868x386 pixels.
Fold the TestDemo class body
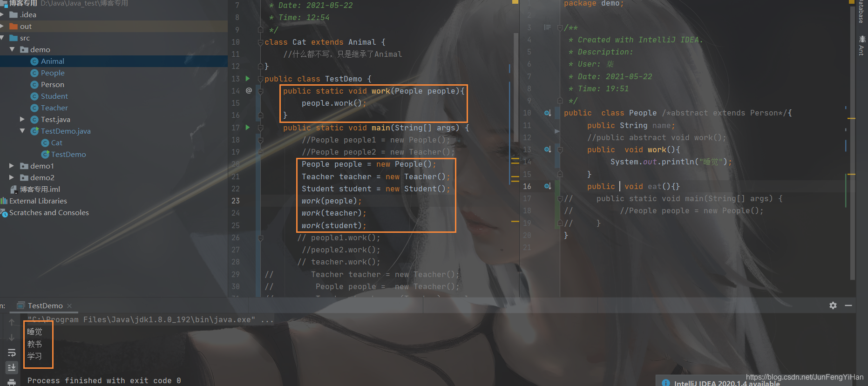260,79
